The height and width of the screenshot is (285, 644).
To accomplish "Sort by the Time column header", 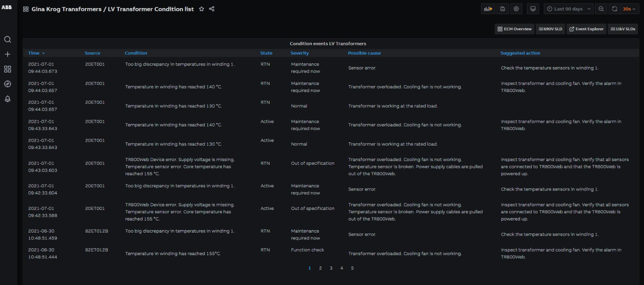I will (36, 53).
